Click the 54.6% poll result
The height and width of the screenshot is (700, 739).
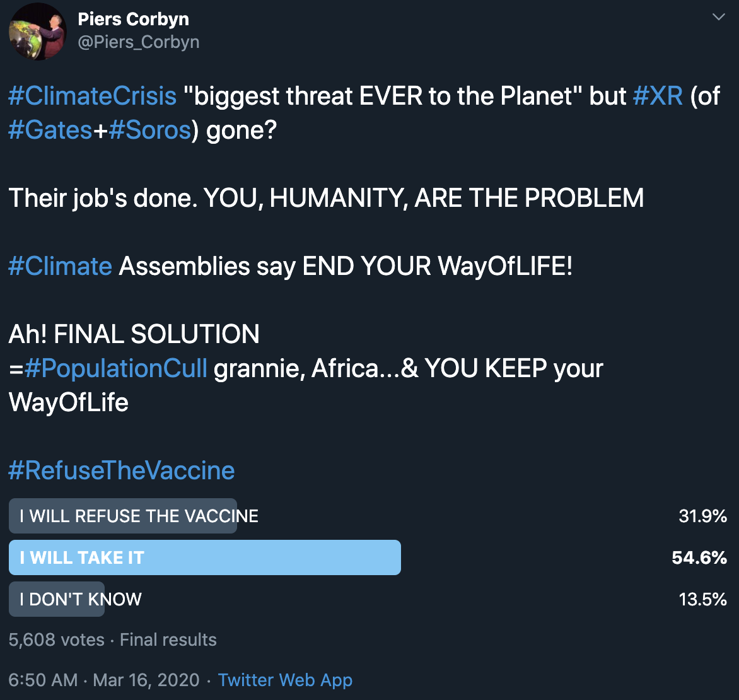(x=699, y=558)
